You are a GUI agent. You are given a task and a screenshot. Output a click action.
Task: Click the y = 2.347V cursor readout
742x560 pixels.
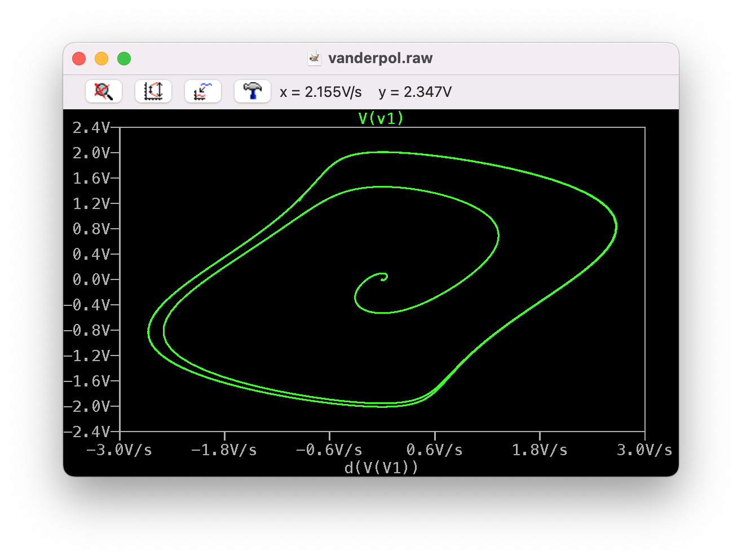pyautogui.click(x=415, y=92)
